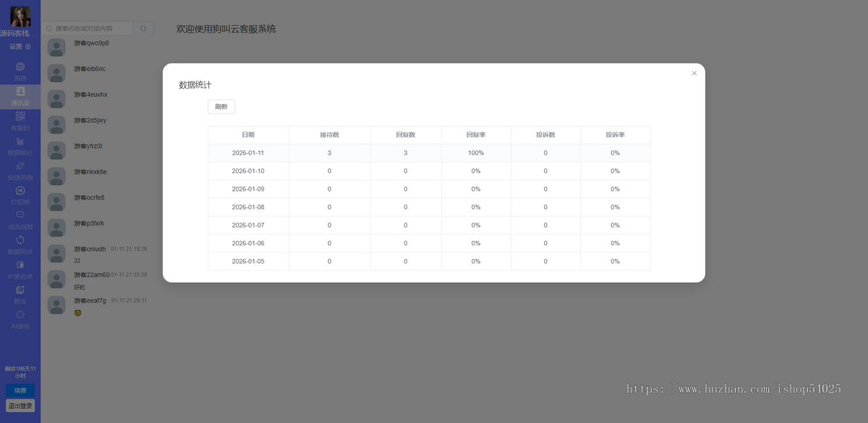Open chat with 游客qwo9p8
The width and height of the screenshot is (868, 423).
(x=98, y=48)
